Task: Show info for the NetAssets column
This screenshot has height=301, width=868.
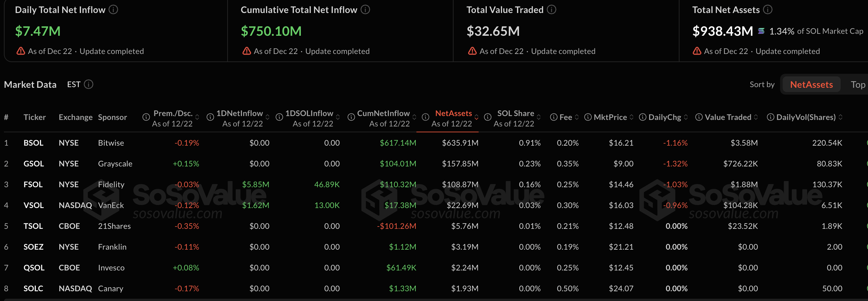Action: coord(426,117)
